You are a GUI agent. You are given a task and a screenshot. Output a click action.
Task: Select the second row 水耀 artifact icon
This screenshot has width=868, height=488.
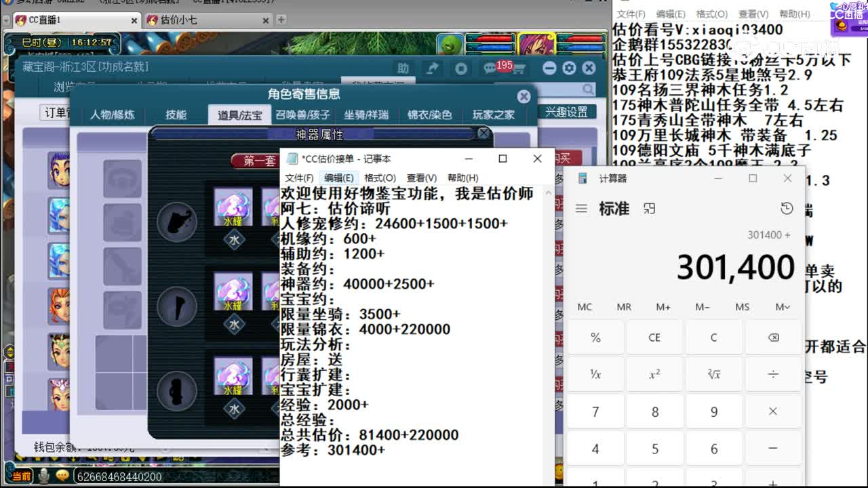pos(233,291)
